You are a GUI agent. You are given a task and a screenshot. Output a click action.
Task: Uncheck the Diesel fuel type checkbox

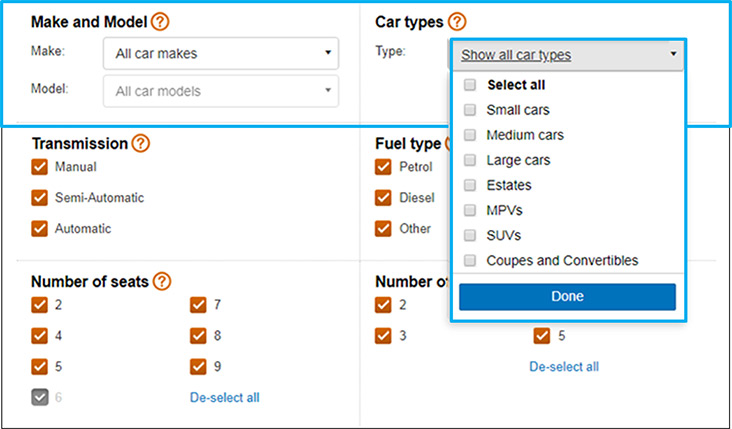(x=383, y=197)
